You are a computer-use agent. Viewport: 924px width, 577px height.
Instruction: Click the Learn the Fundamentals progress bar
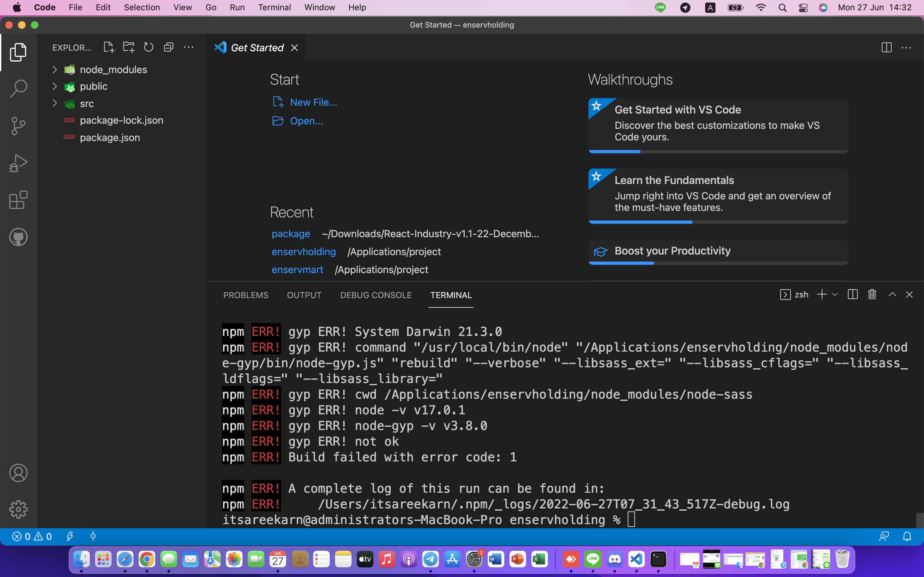(718, 222)
